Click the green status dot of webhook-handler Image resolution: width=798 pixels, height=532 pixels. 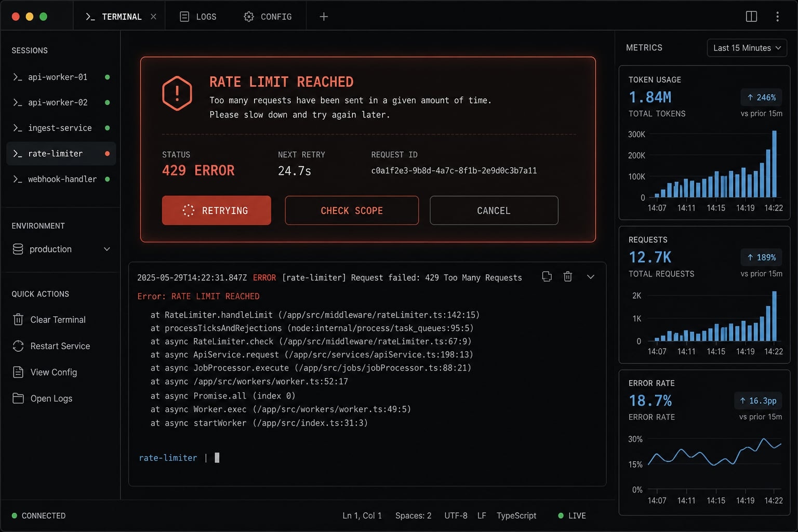coord(108,179)
